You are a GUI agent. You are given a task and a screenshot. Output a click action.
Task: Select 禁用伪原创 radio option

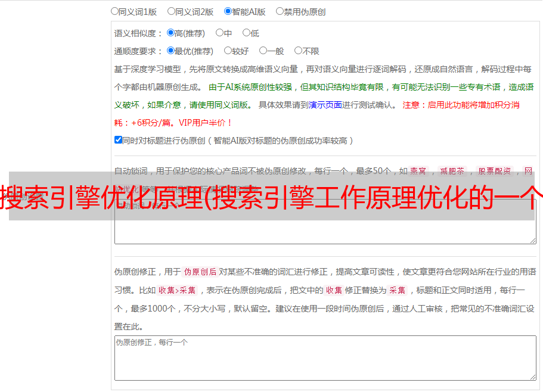click(x=280, y=11)
